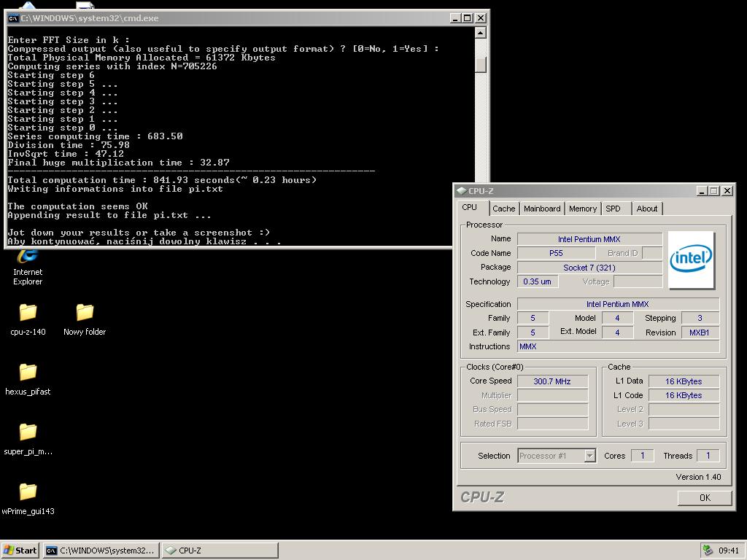Image resolution: width=747 pixels, height=560 pixels.
Task: Click the Instructions field MMX
Action: [x=618, y=346]
